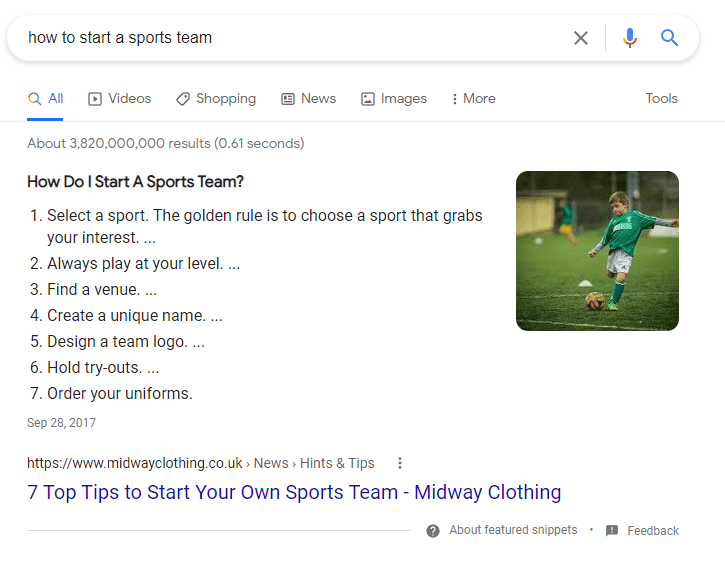Start voice search with microphone icon
Viewport: 725px width, 563px height.
[x=629, y=38]
